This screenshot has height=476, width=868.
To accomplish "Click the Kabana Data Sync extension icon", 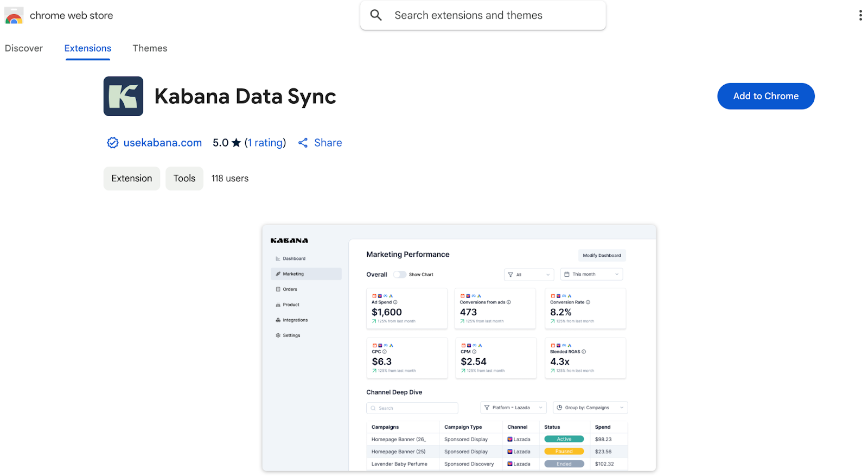I will pyautogui.click(x=123, y=96).
